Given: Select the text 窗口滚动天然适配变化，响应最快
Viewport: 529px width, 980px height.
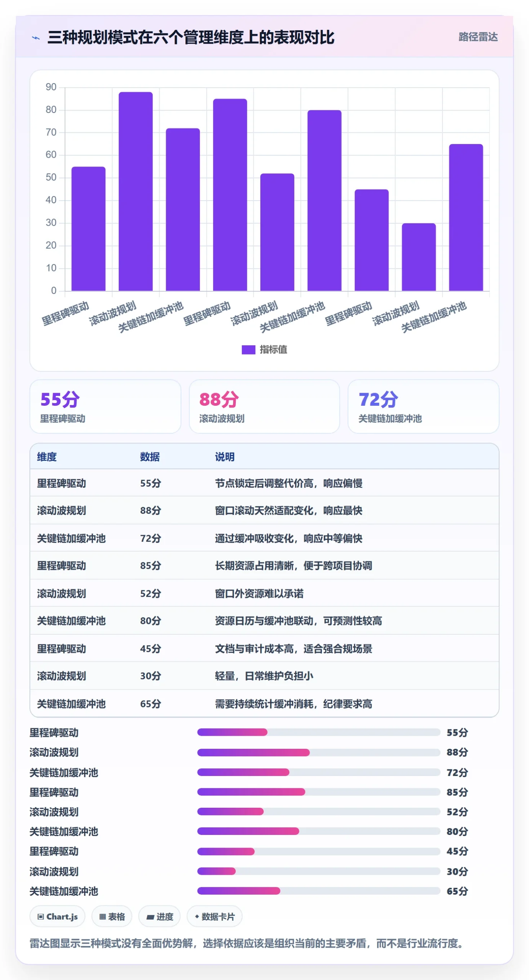Looking at the screenshot, I should click(289, 510).
